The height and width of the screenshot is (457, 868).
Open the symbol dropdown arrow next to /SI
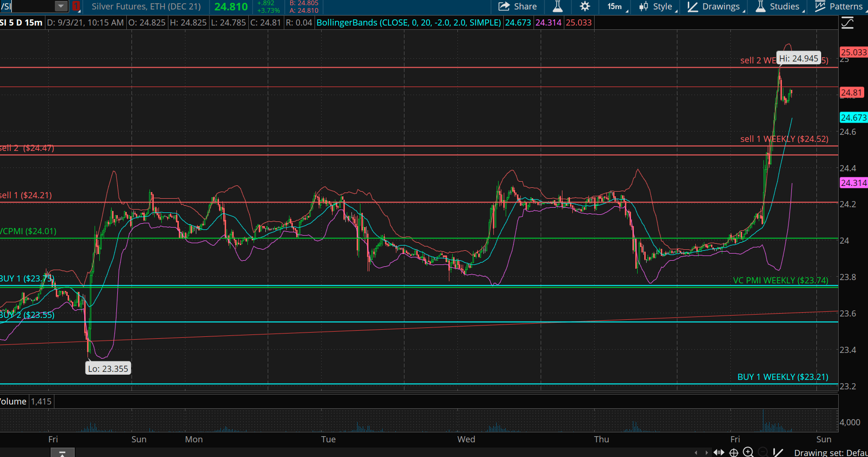coord(61,6)
